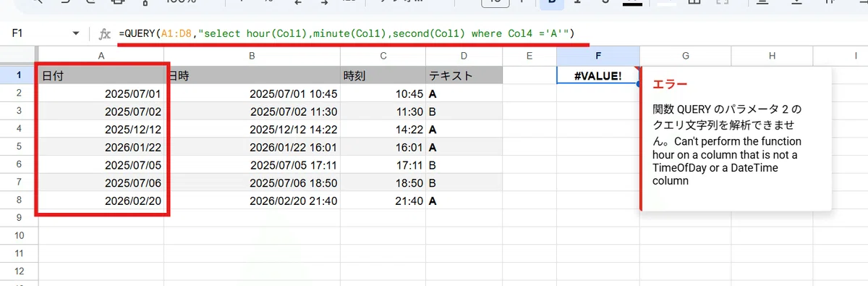Viewport: 868px width, 286px height.
Task: Click the テキスト header cell
Action: (464, 75)
